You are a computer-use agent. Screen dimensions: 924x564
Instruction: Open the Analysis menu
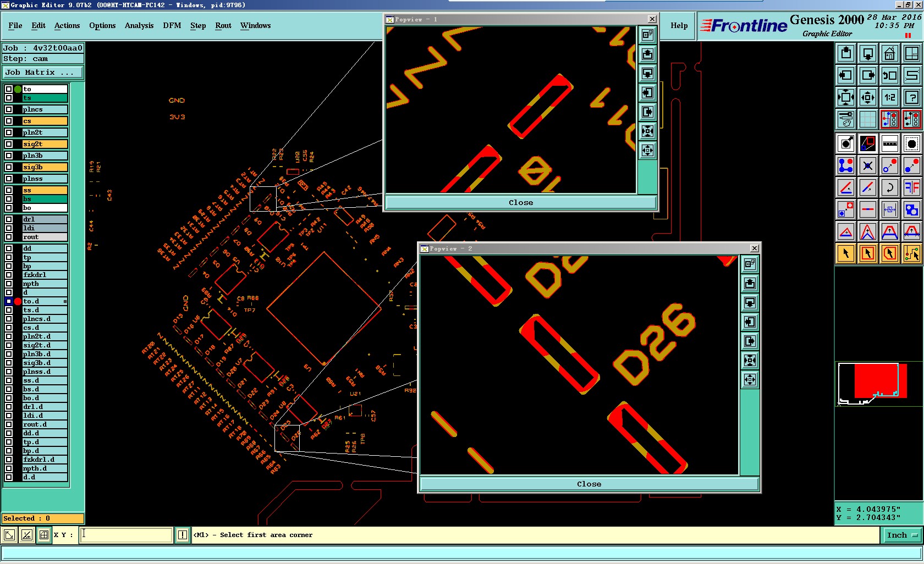coord(139,25)
